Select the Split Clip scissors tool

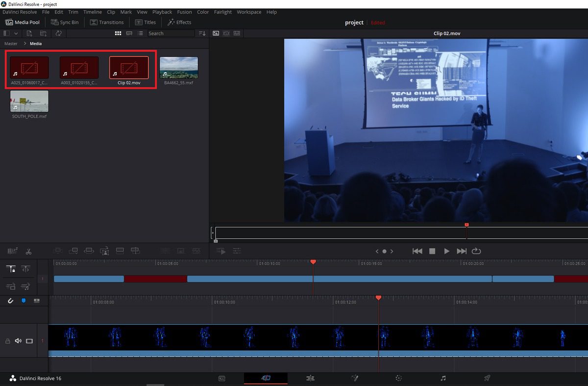(x=28, y=251)
